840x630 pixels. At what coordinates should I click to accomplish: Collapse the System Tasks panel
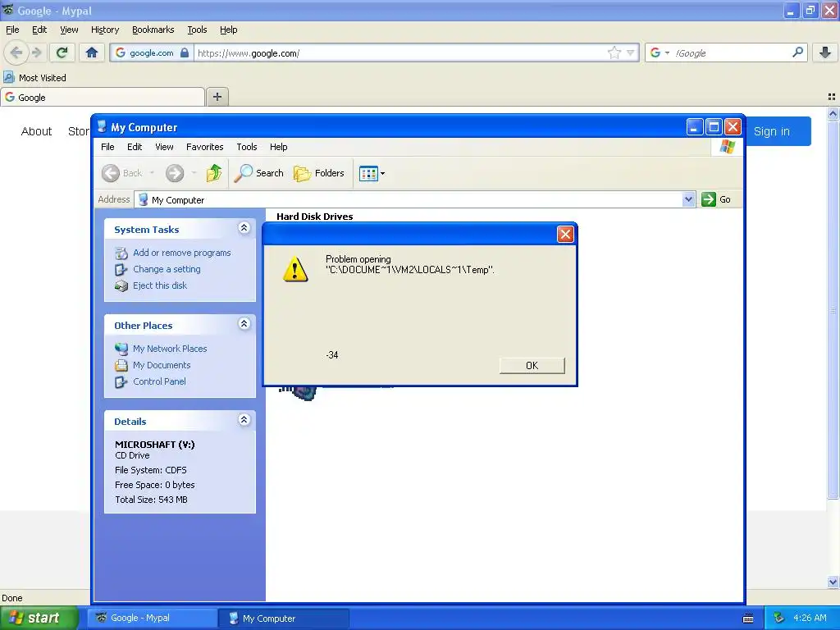tap(244, 228)
